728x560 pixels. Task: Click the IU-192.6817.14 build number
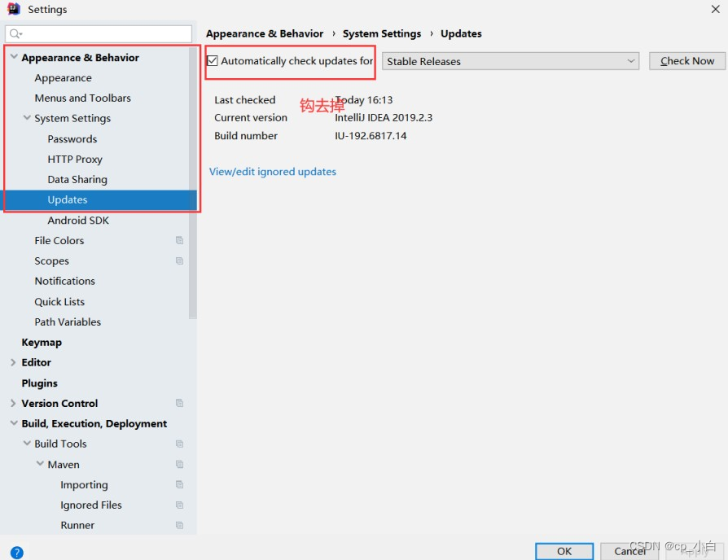tap(371, 136)
